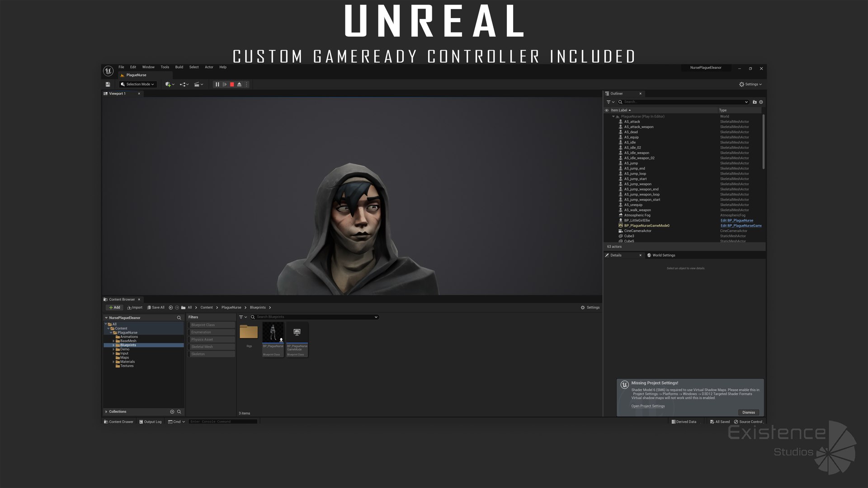Toggle the Skeletal Mesh filter

tap(212, 347)
